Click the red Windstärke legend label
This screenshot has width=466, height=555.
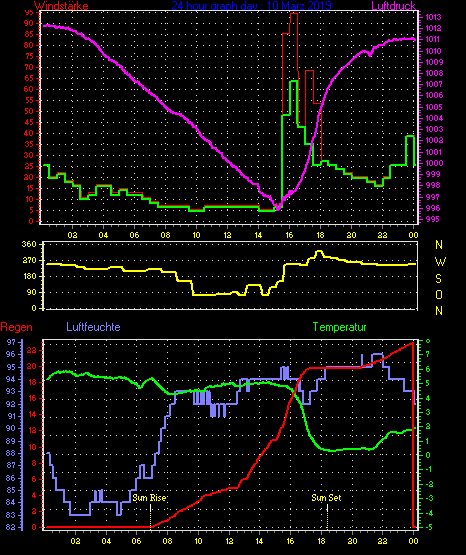[x=61, y=5]
